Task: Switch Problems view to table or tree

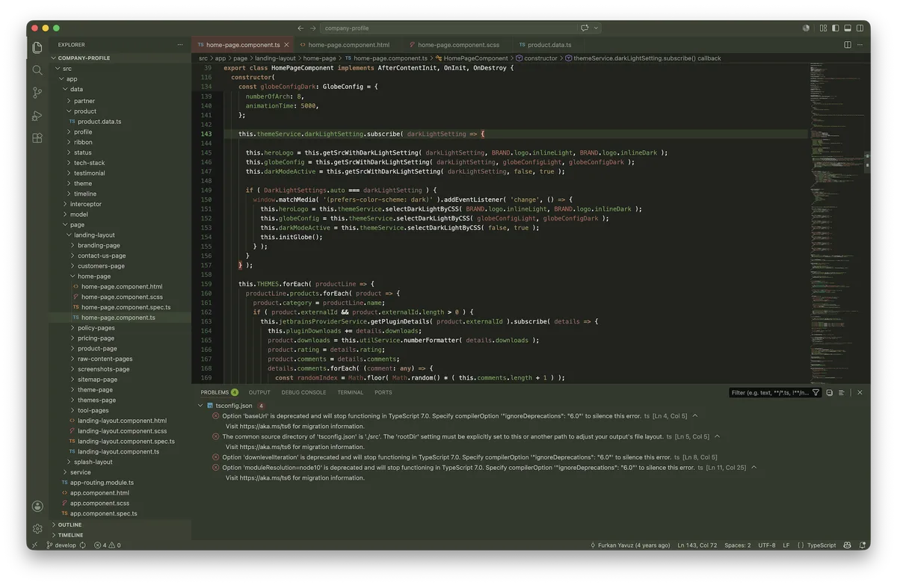Action: point(842,392)
